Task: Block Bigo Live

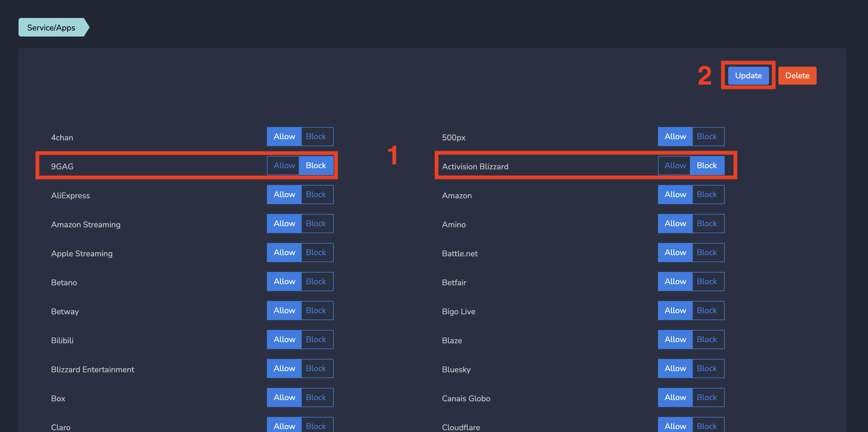Action: pyautogui.click(x=707, y=310)
